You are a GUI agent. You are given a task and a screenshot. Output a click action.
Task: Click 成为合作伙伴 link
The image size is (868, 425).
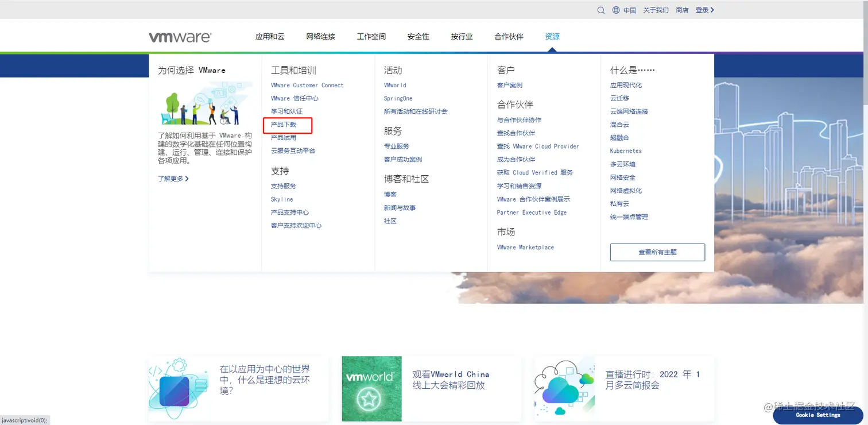click(x=516, y=160)
